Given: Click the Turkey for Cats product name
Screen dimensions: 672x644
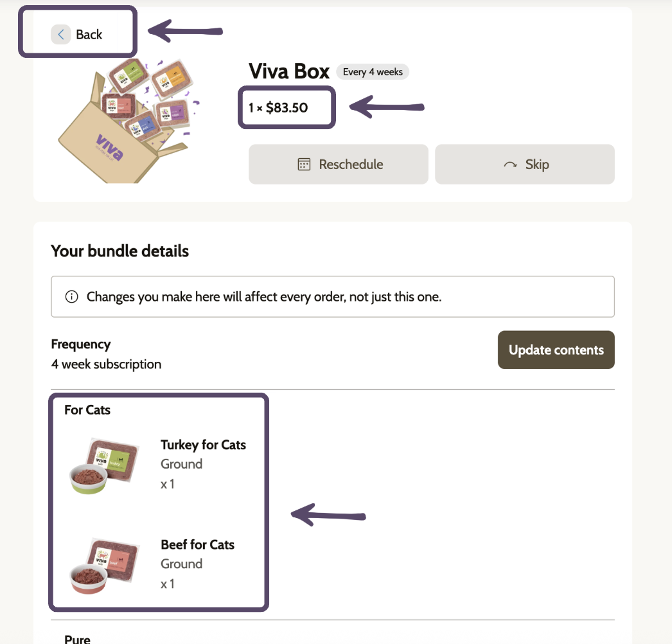Looking at the screenshot, I should tap(203, 445).
